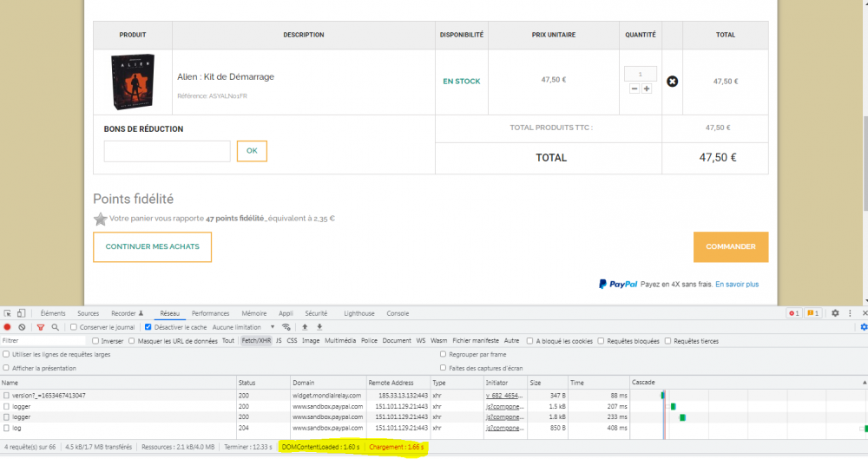Click the COMMANDER button
868x459 pixels.
730,246
